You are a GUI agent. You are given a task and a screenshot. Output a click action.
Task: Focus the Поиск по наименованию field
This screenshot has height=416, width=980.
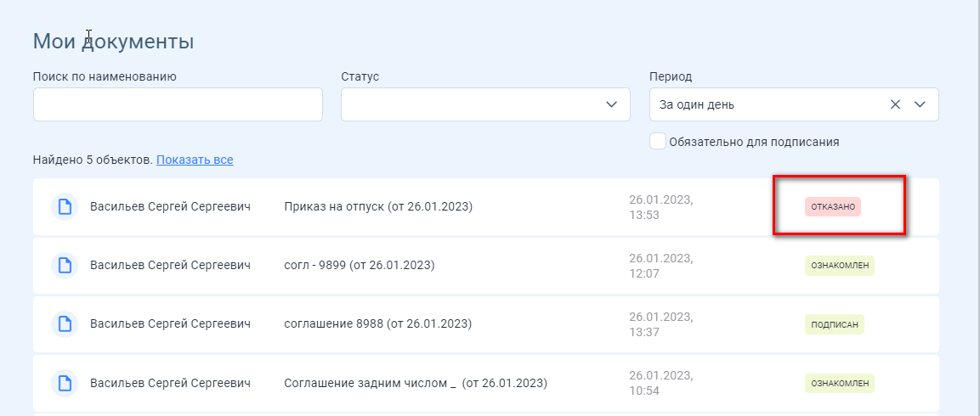(x=178, y=104)
